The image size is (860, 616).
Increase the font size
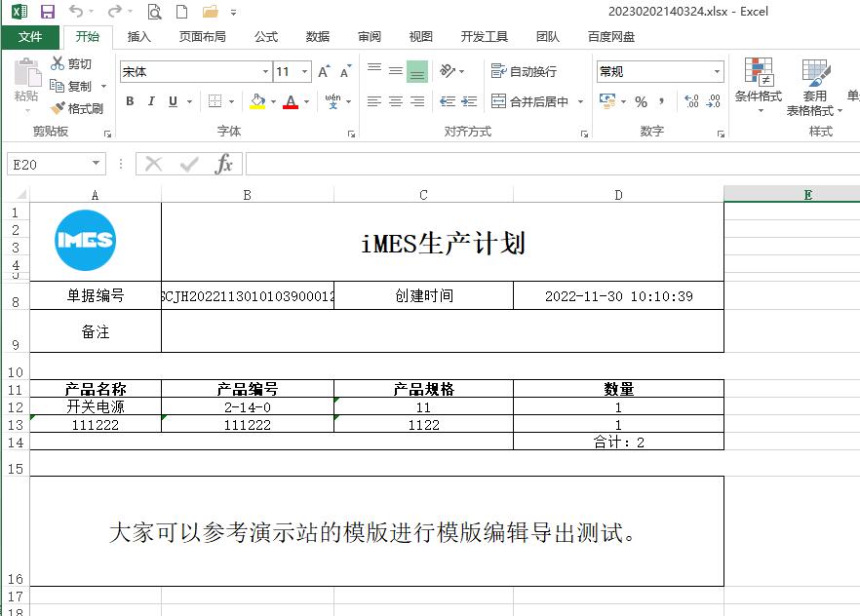pyautogui.click(x=324, y=71)
